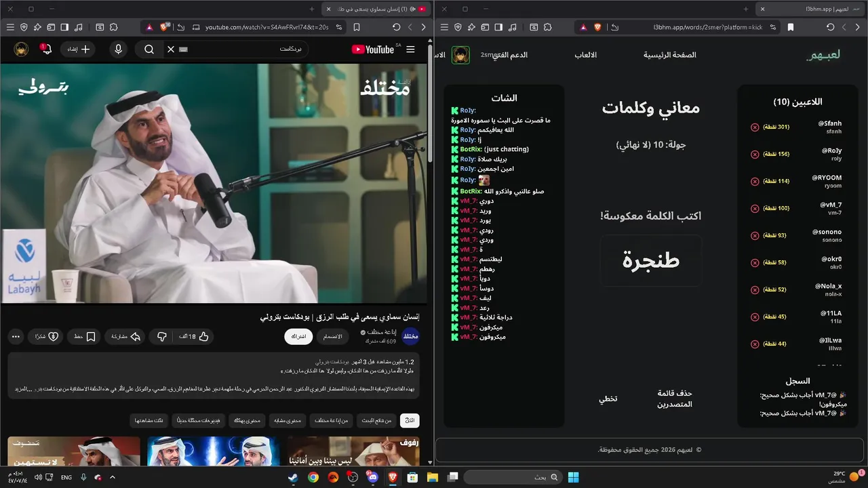Open the YouTube account avatar menu
868x488 pixels.
click(22, 49)
